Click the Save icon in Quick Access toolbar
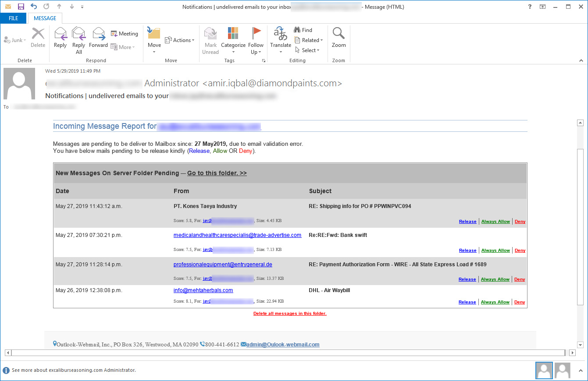Viewport: 588px width, 381px height. pos(20,6)
